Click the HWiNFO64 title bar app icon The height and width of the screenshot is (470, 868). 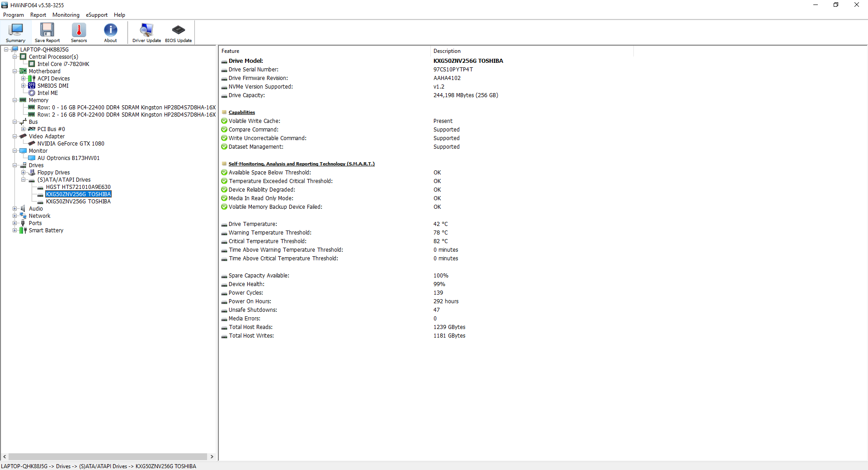[5, 5]
